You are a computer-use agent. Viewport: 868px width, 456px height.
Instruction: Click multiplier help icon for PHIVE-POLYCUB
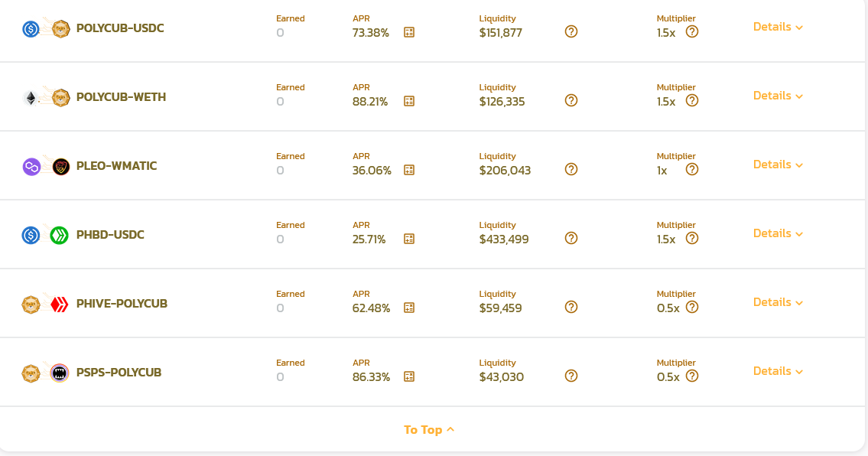(692, 307)
